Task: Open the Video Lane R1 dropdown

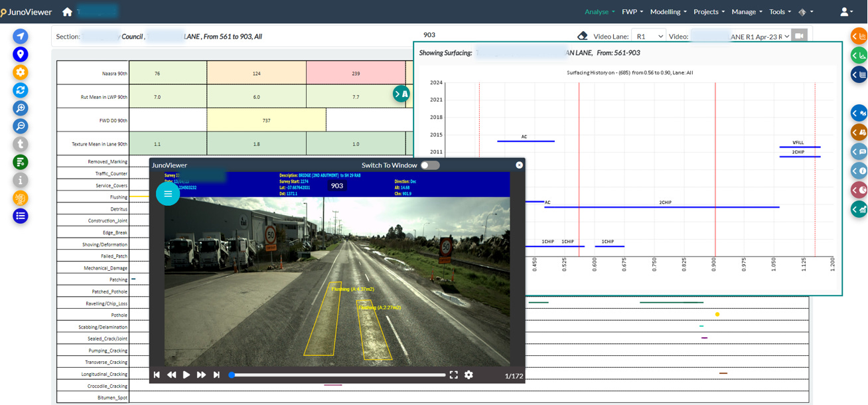Action: (648, 37)
